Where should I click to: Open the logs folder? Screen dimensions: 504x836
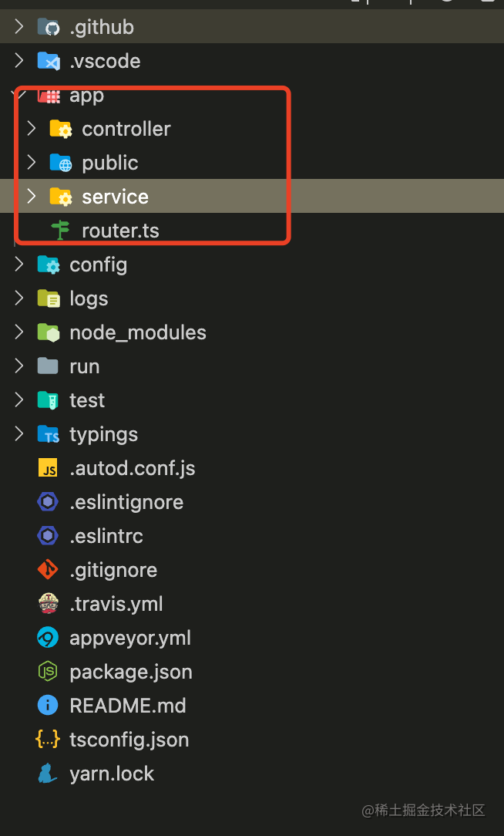click(x=89, y=298)
